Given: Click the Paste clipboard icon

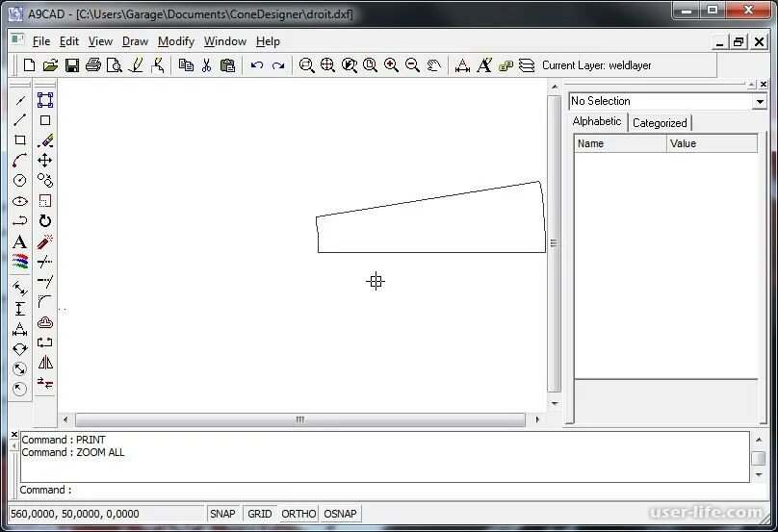Looking at the screenshot, I should tap(228, 65).
